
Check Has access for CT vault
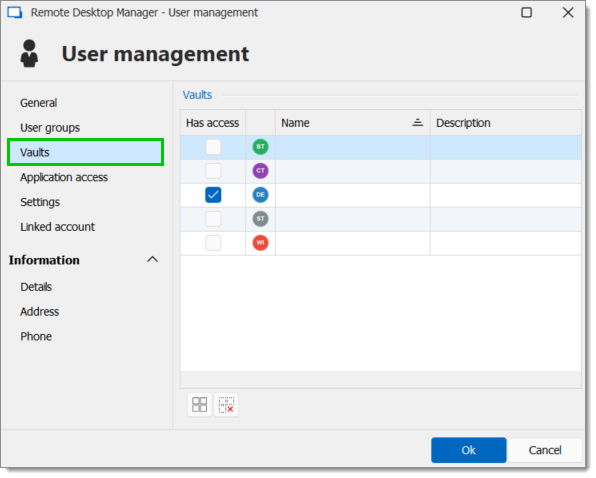[213, 171]
